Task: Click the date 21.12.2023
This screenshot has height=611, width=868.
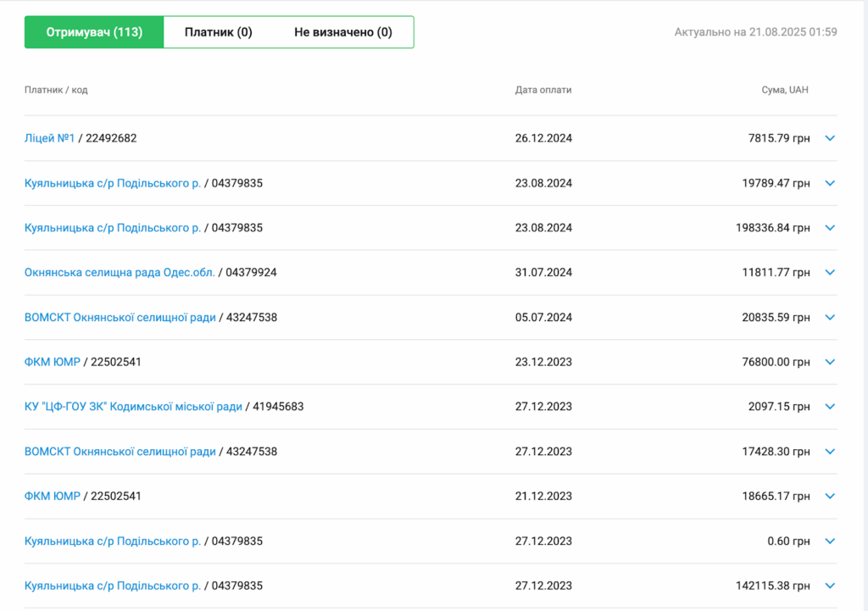Action: [543, 497]
